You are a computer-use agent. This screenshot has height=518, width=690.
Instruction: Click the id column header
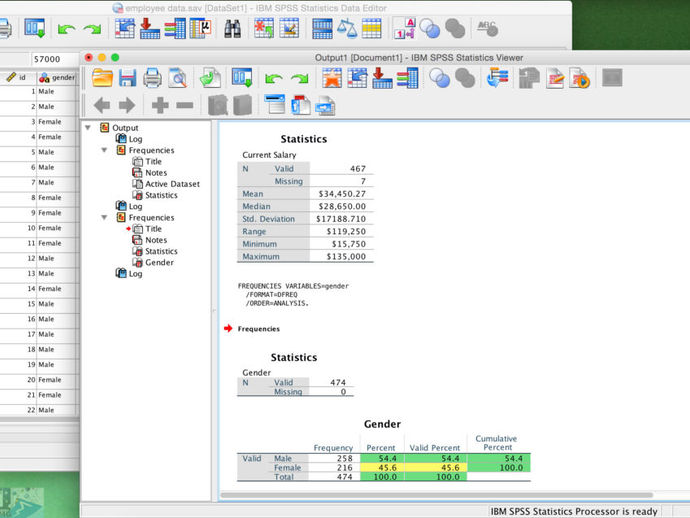[x=18, y=77]
